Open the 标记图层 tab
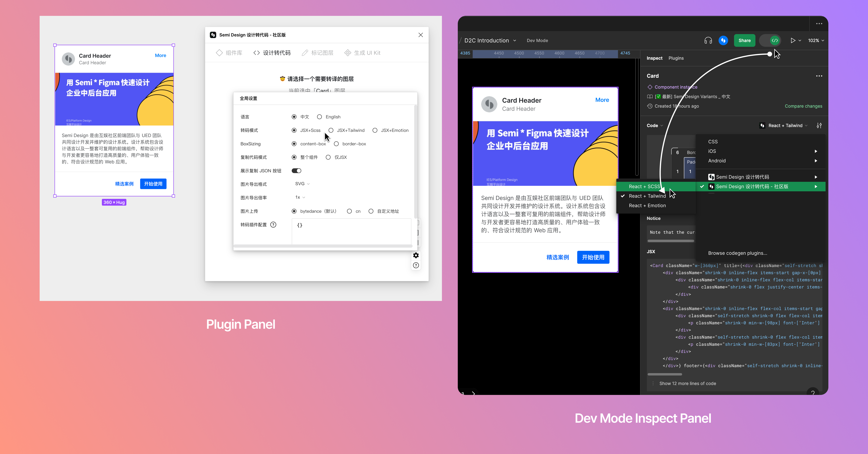 [317, 53]
